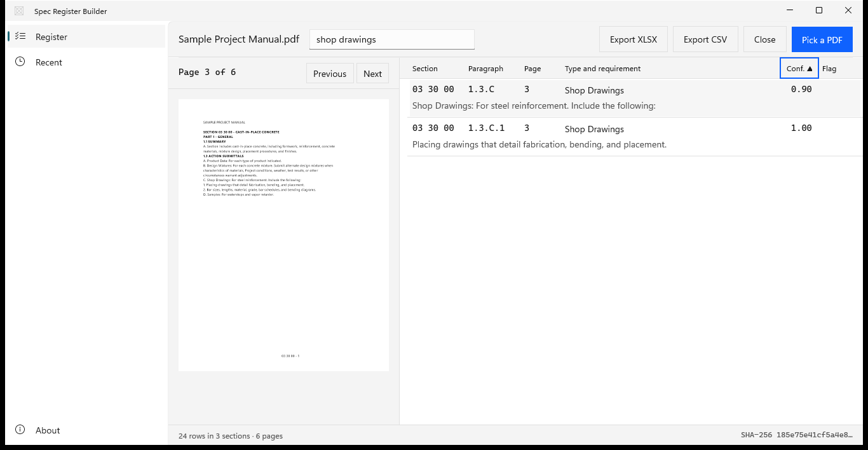This screenshot has width=868, height=450.
Task: Export the register as CSV
Action: (x=705, y=39)
